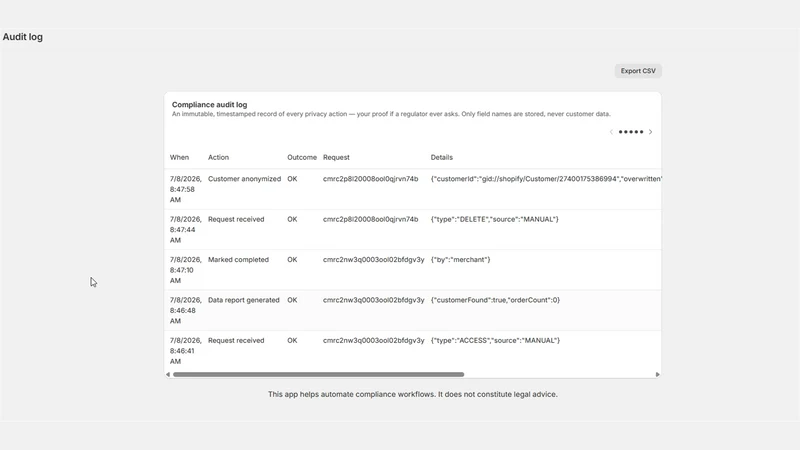Click the Action column header
Viewport: 800px width, 450px height.
click(x=218, y=157)
